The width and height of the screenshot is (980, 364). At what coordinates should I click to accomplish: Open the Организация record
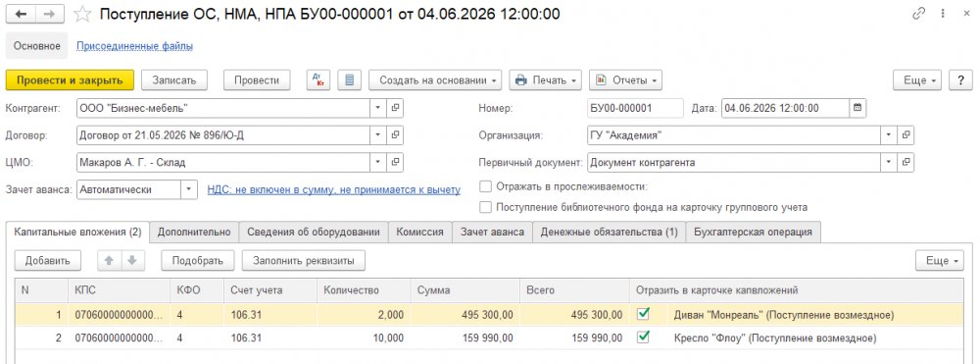point(906,135)
